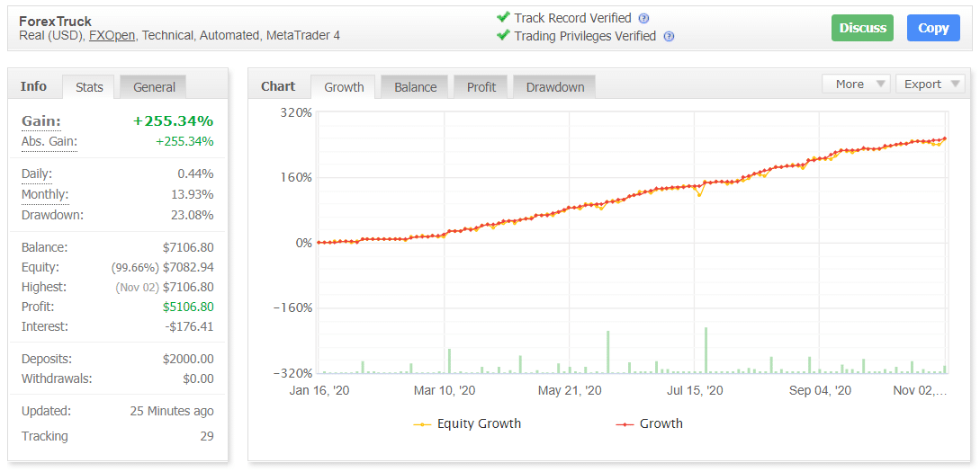
Task: Toggle the red Growth legend series
Action: pos(650,424)
